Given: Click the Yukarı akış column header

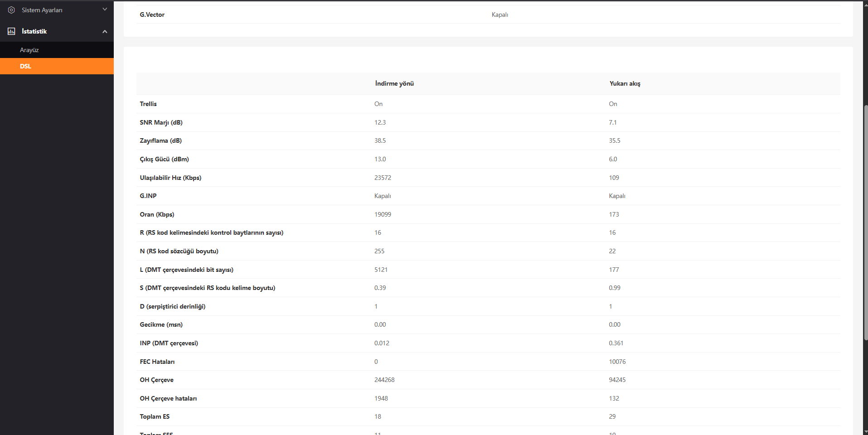Looking at the screenshot, I should 625,83.
